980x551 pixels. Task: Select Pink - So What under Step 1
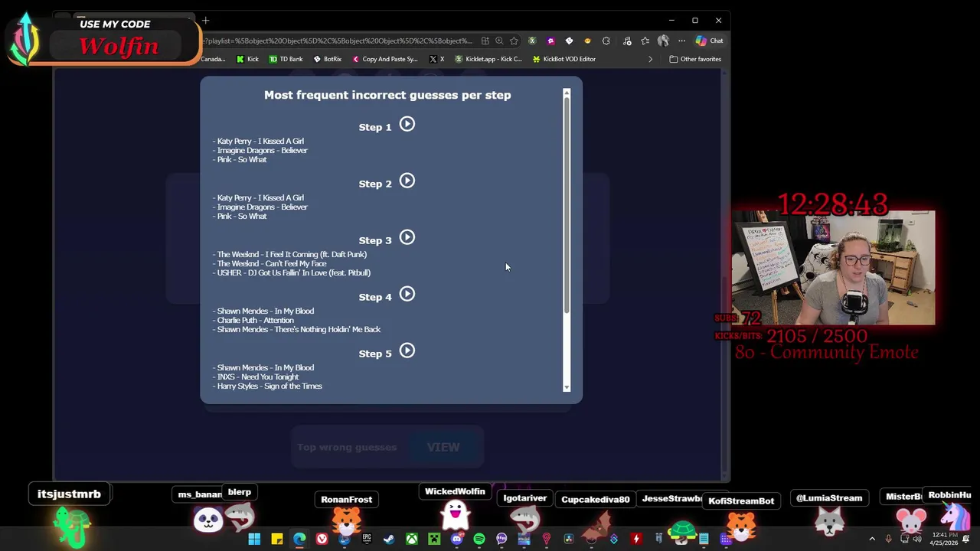click(241, 159)
